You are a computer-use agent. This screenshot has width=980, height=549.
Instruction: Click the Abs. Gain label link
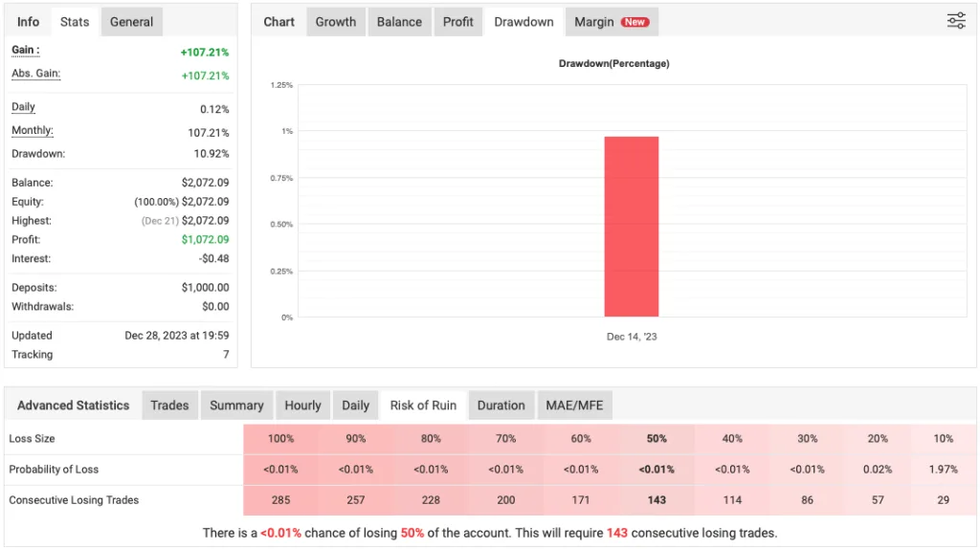[x=35, y=73]
